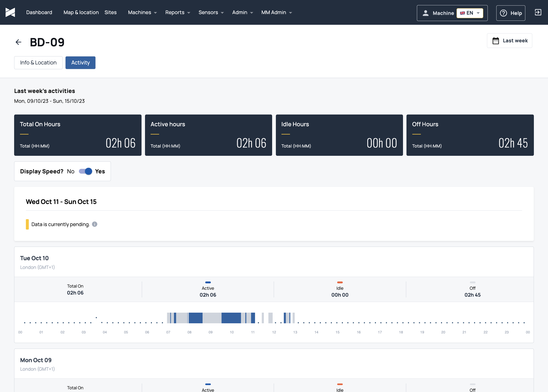Click the question mark help icon
The height and width of the screenshot is (392, 548).
pos(503,13)
